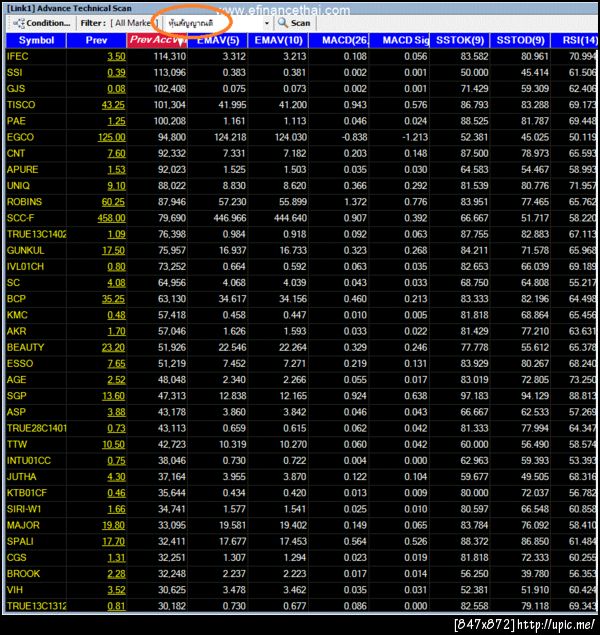Click the BEAUTY price link 23.20
The width and height of the screenshot is (600, 635).
[x=113, y=347]
